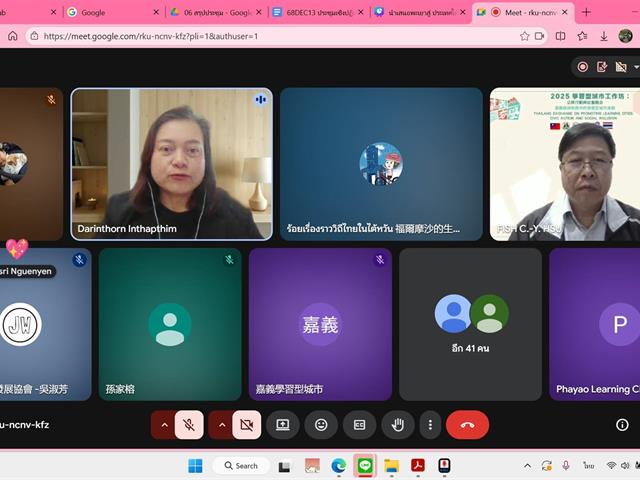Turn on closed captions
Image resolution: width=640 pixels, height=480 pixels.
[359, 425]
